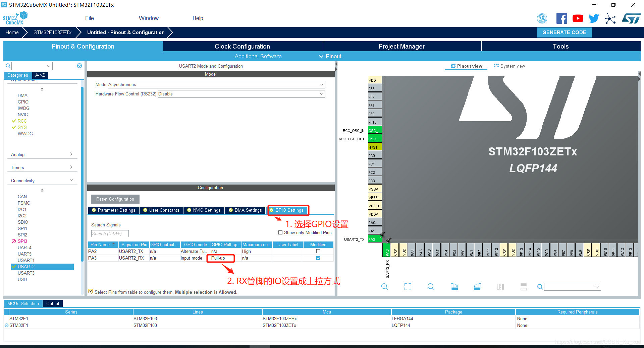
Task: Click the PF10 pin on the chip
Action: 375,122
